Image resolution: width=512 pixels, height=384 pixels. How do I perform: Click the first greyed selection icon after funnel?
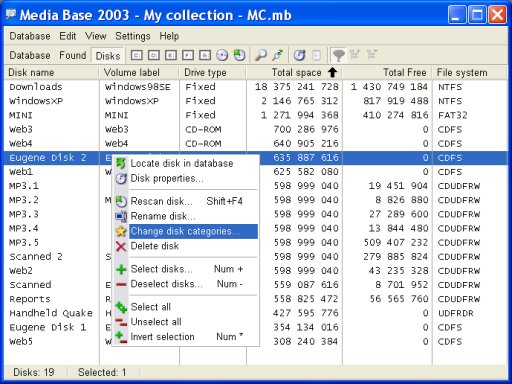[x=355, y=54]
